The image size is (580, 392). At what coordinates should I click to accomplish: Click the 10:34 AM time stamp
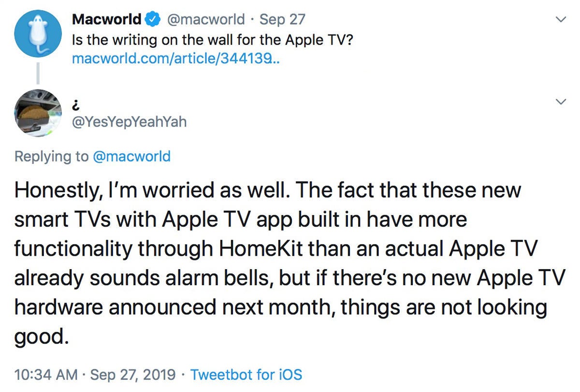click(x=46, y=375)
